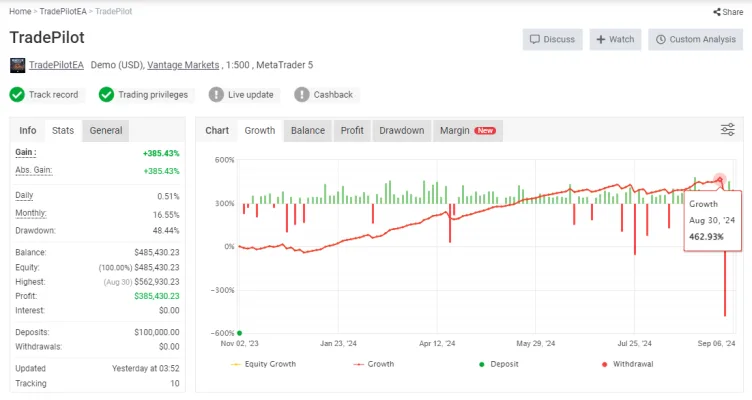
Task: Switch to the Drawdown chart tab
Action: click(401, 130)
